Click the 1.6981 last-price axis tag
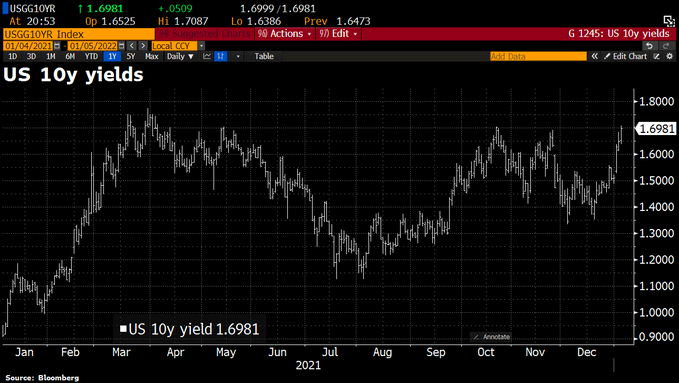The width and height of the screenshot is (679, 383). tap(656, 129)
